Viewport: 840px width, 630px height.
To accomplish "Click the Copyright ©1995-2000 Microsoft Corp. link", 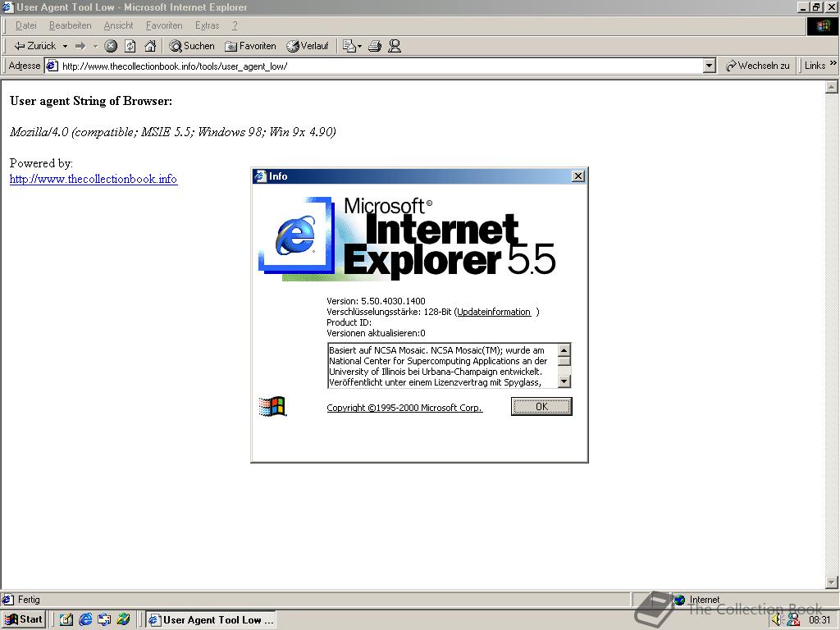I will 404,408.
